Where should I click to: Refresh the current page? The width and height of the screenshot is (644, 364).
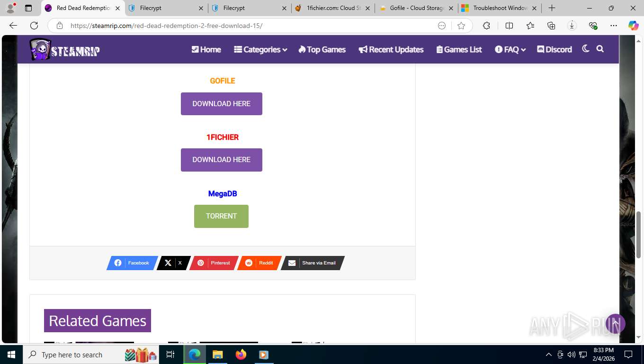pos(34,26)
